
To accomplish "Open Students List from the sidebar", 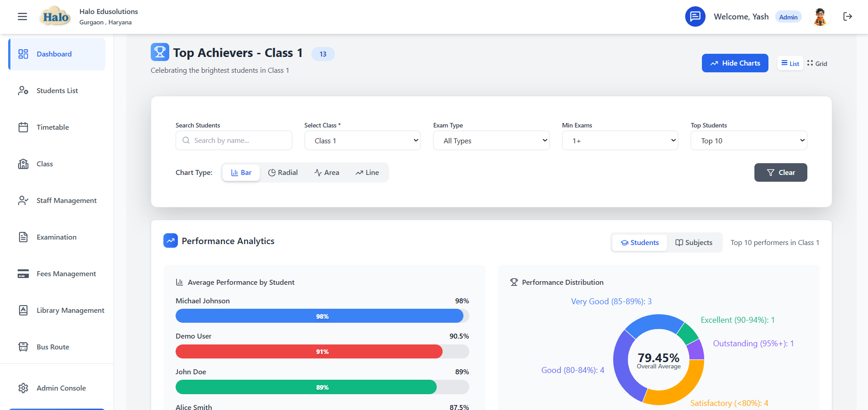I will (x=57, y=90).
